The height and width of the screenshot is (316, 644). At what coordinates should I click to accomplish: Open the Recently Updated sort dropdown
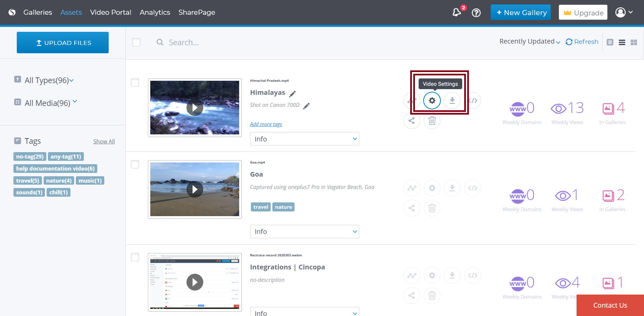point(529,42)
